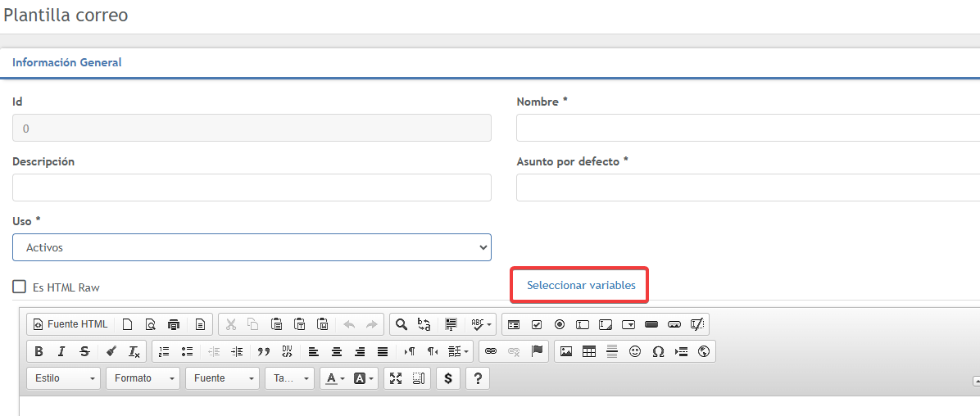Insert a form button element
The height and width of the screenshot is (416, 980).
pyautogui.click(x=652, y=324)
